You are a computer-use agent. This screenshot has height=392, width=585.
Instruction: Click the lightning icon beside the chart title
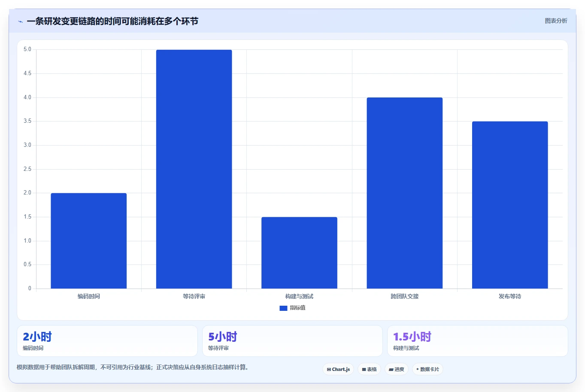[20, 21]
